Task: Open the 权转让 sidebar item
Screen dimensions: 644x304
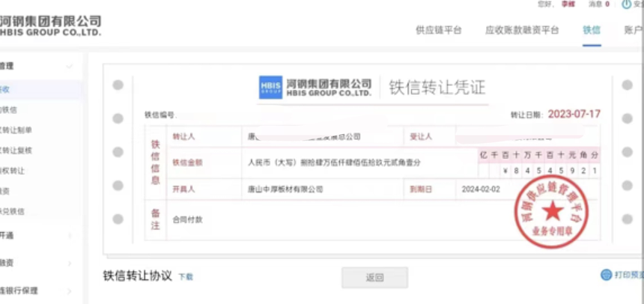Action: coord(12,171)
